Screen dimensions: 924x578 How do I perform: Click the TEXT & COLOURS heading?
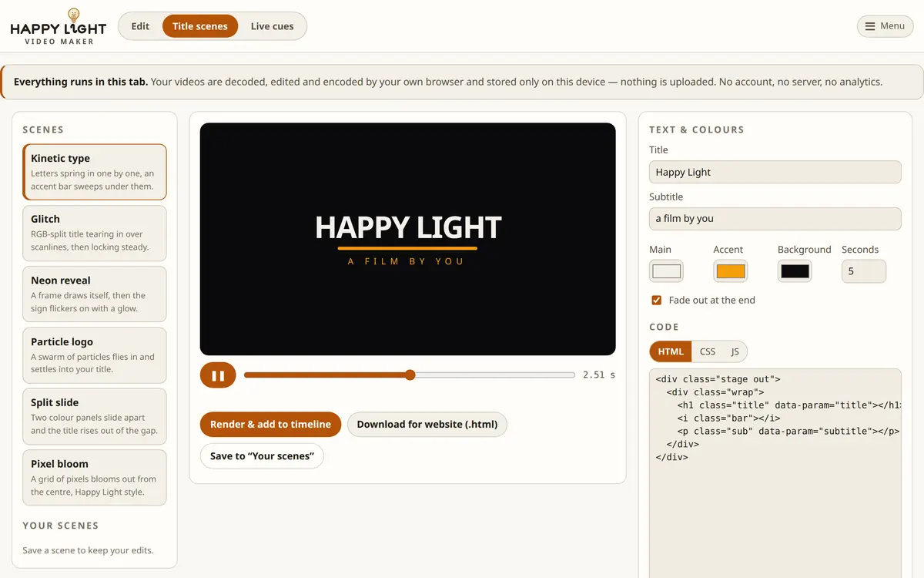pos(697,129)
